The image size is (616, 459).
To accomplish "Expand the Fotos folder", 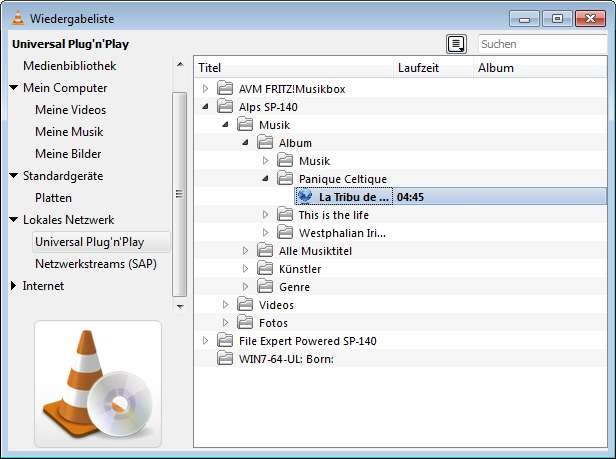I will 226,323.
